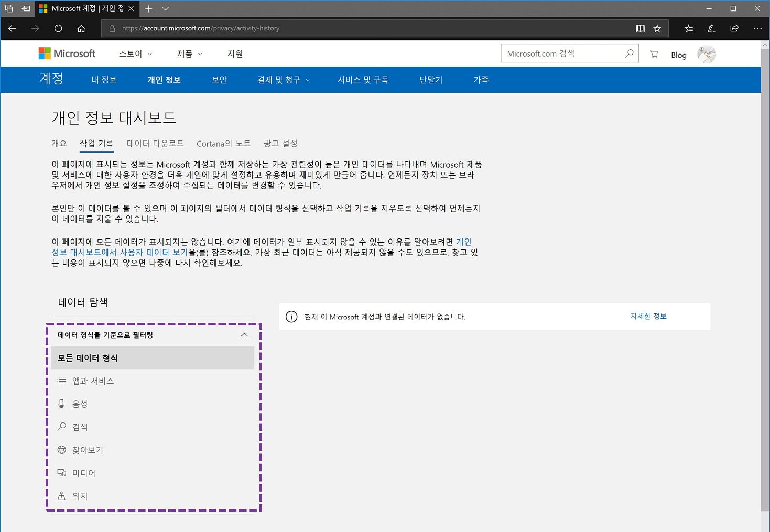Click the add notes pen icon
This screenshot has width=770, height=532.
[711, 28]
